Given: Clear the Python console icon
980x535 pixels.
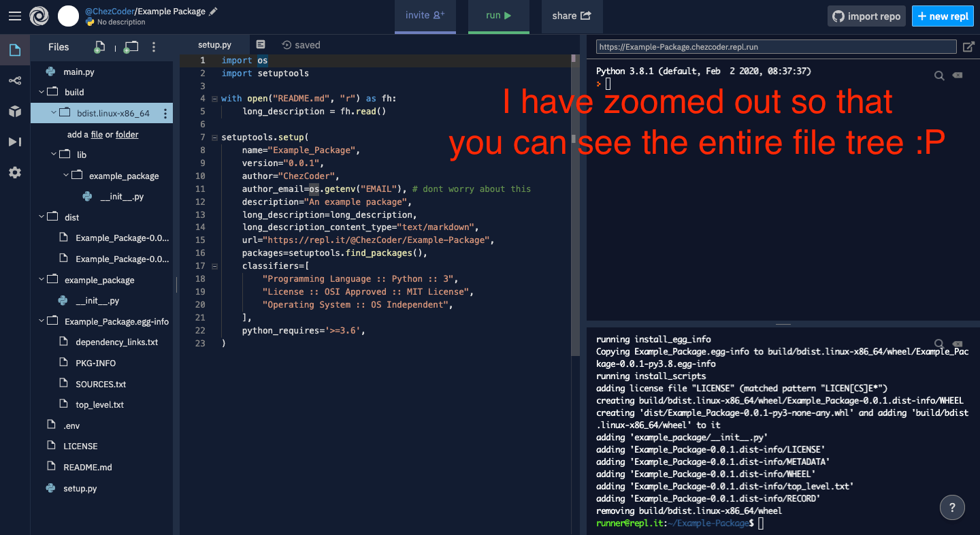Looking at the screenshot, I should pos(958,75).
